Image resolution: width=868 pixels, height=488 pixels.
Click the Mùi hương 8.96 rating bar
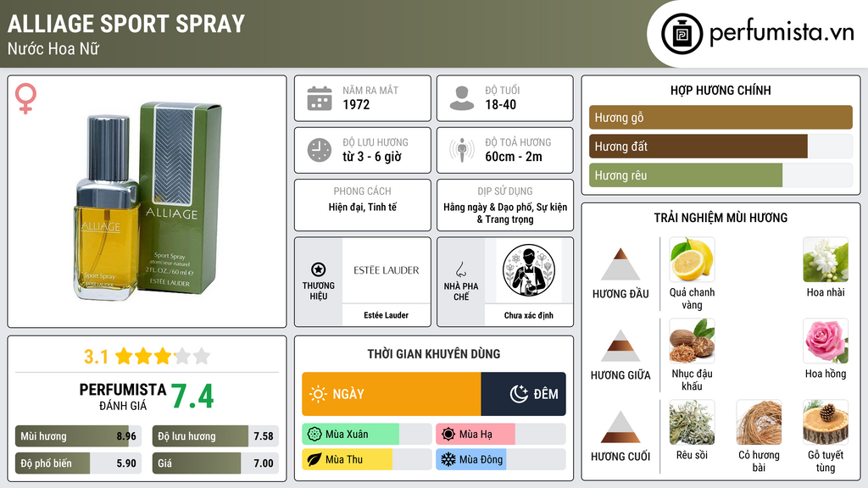[x=78, y=436]
